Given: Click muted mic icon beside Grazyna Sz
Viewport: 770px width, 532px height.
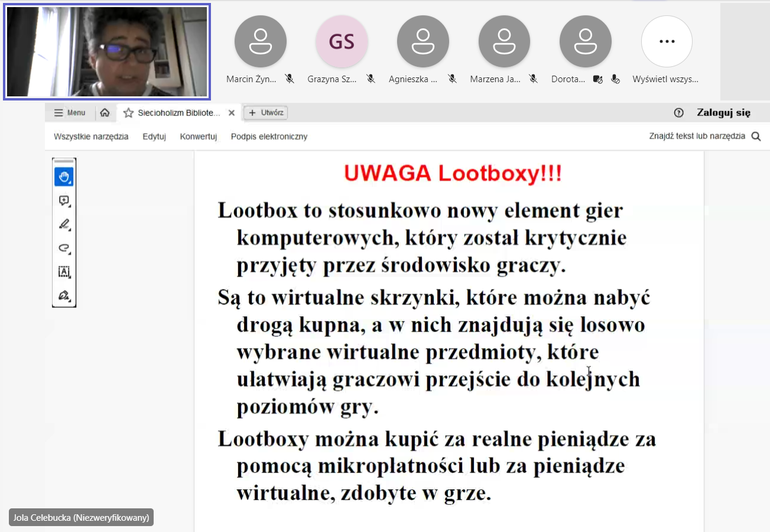Looking at the screenshot, I should click(371, 79).
